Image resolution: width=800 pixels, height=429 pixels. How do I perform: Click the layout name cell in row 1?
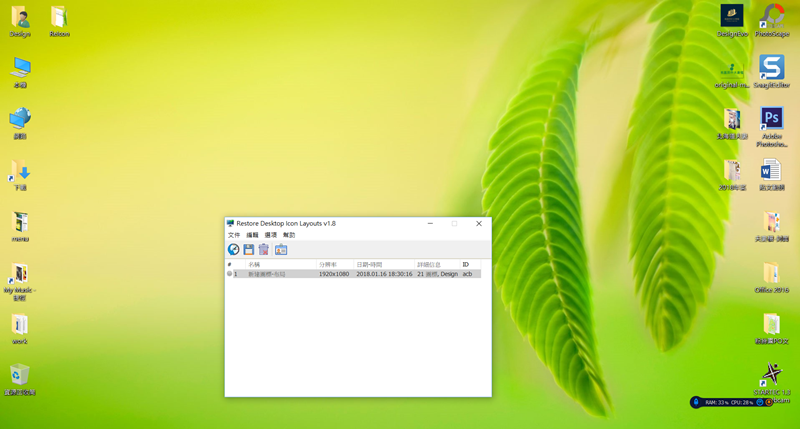coord(267,274)
